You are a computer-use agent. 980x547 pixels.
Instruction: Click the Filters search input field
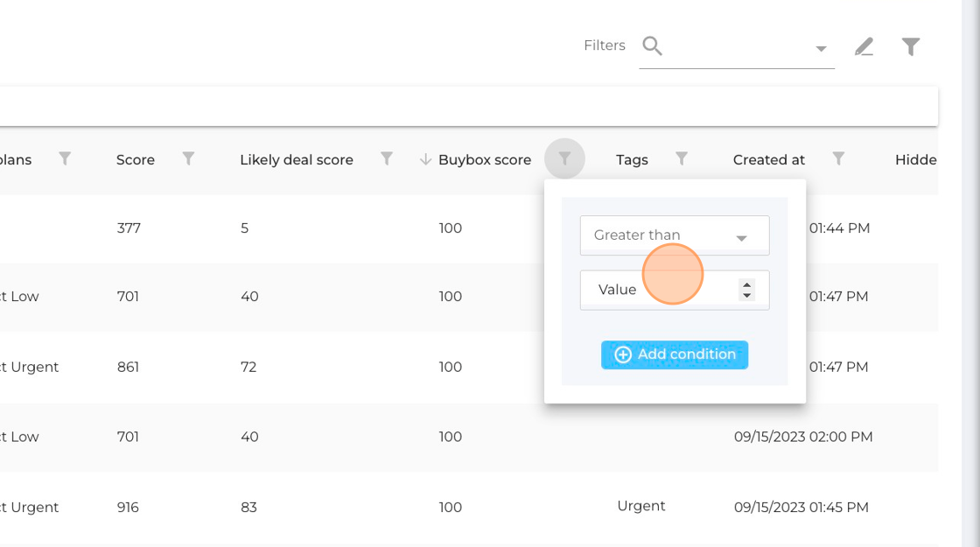(x=738, y=46)
